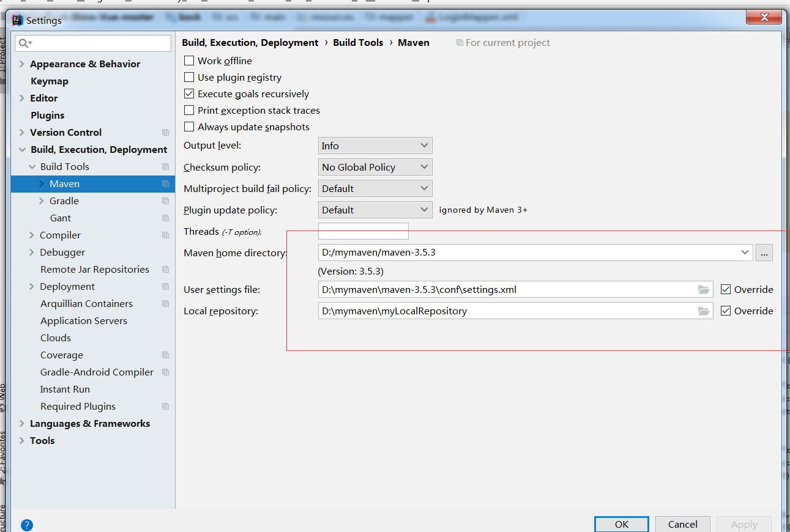The image size is (790, 532).
Task: Toggle Override for Local repository
Action: (x=726, y=311)
